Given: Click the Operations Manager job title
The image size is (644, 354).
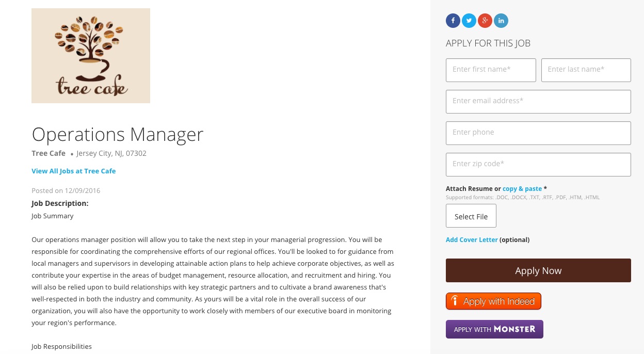Looking at the screenshot, I should pyautogui.click(x=118, y=135).
